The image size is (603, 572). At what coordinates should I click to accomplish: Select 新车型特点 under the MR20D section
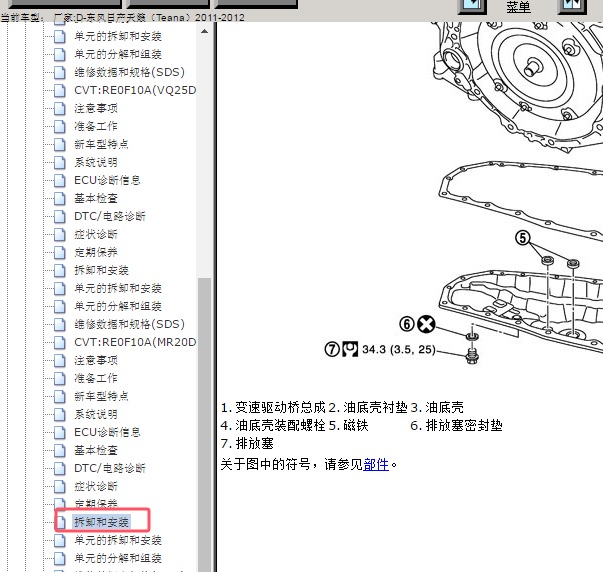(101, 396)
